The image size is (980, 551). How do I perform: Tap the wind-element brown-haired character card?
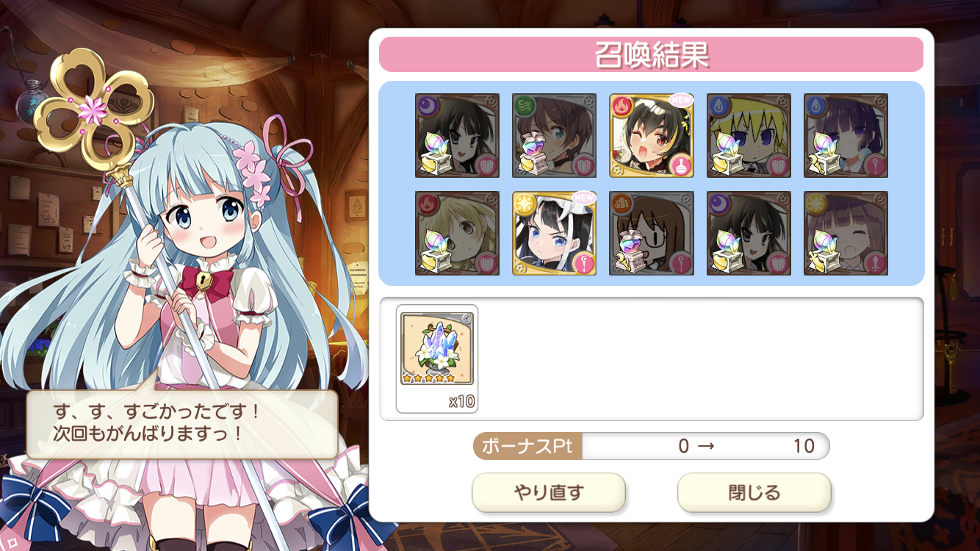pos(554,135)
